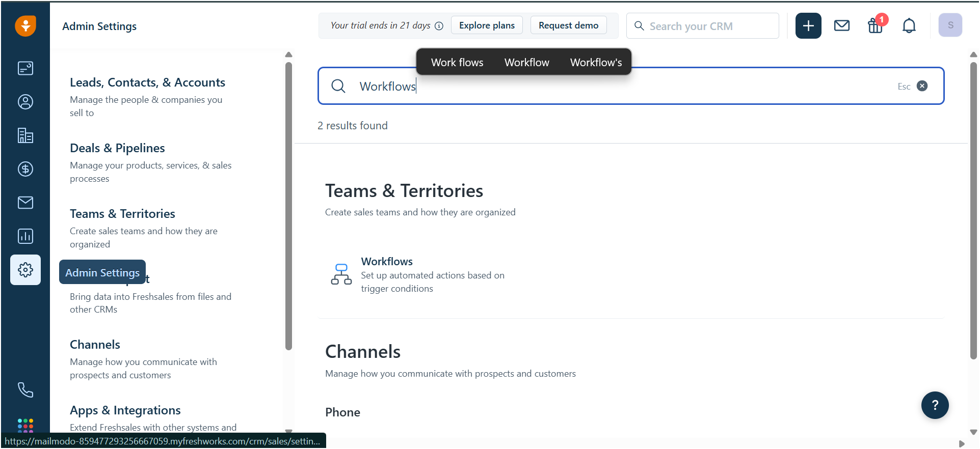Click the Workflows settings search field

[631, 86]
